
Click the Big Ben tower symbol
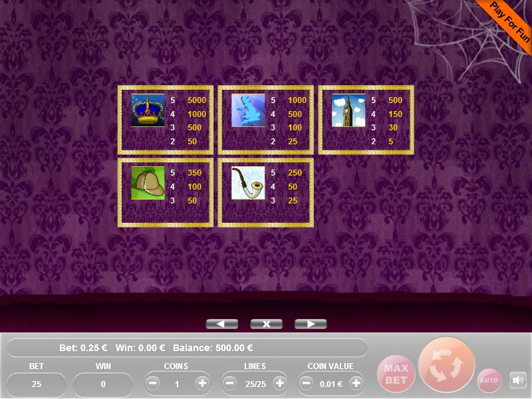348,110
